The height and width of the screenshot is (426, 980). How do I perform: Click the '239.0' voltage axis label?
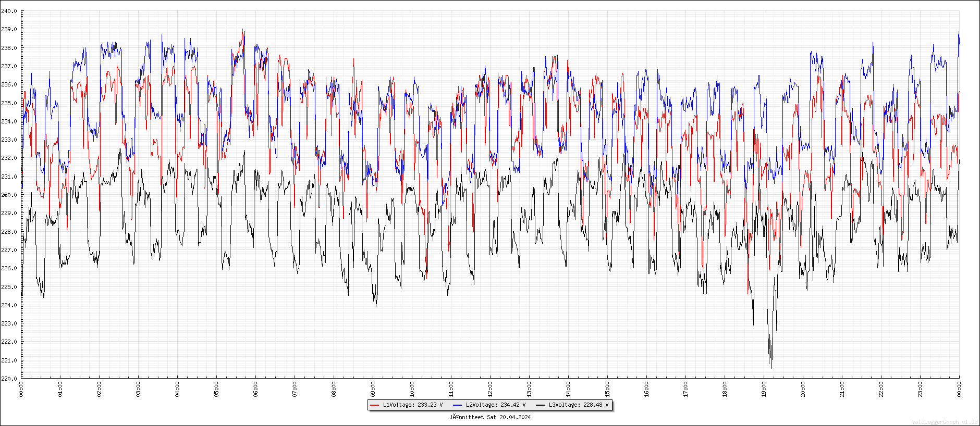point(9,30)
